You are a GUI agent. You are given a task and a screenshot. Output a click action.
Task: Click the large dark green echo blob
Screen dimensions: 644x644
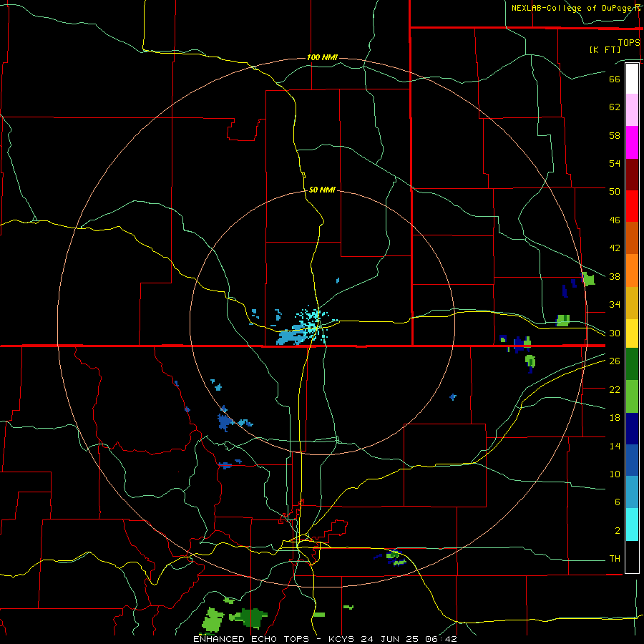point(252,617)
